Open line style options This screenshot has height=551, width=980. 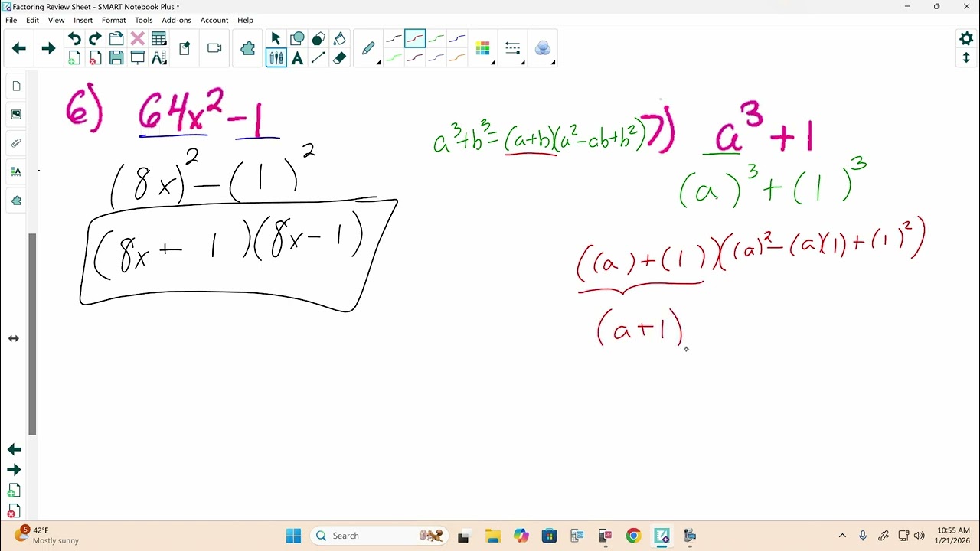pos(513,48)
